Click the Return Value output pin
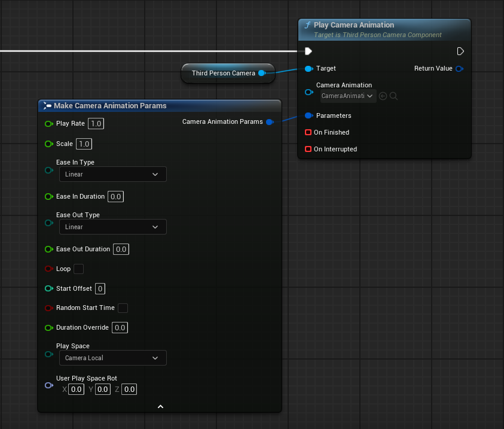Image resolution: width=504 pixels, height=429 pixels. [x=459, y=69]
